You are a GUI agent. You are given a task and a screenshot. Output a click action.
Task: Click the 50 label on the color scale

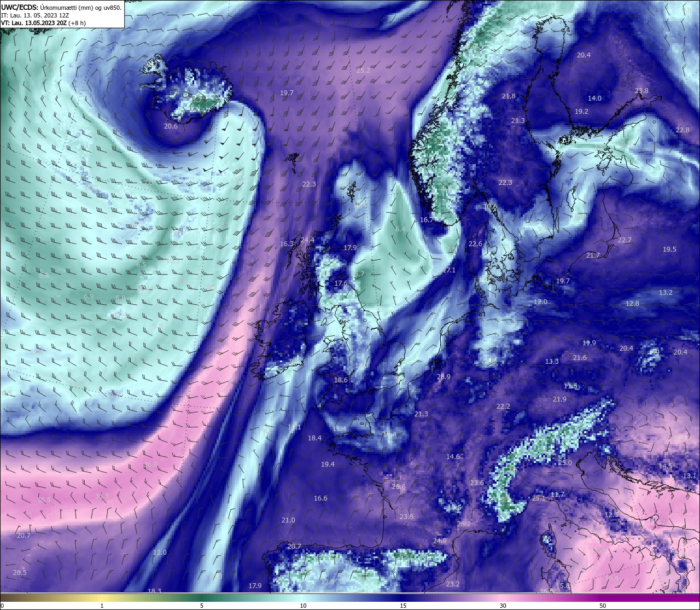(x=603, y=606)
